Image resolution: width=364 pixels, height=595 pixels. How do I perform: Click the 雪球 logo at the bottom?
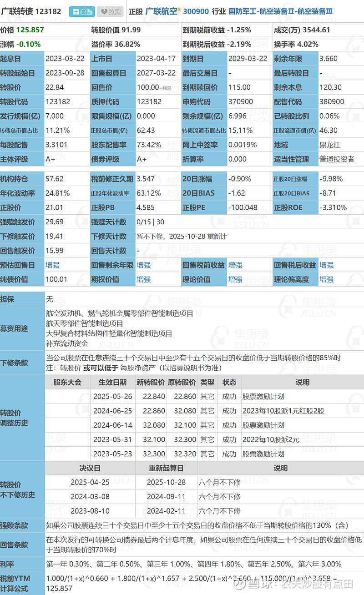tap(240, 585)
